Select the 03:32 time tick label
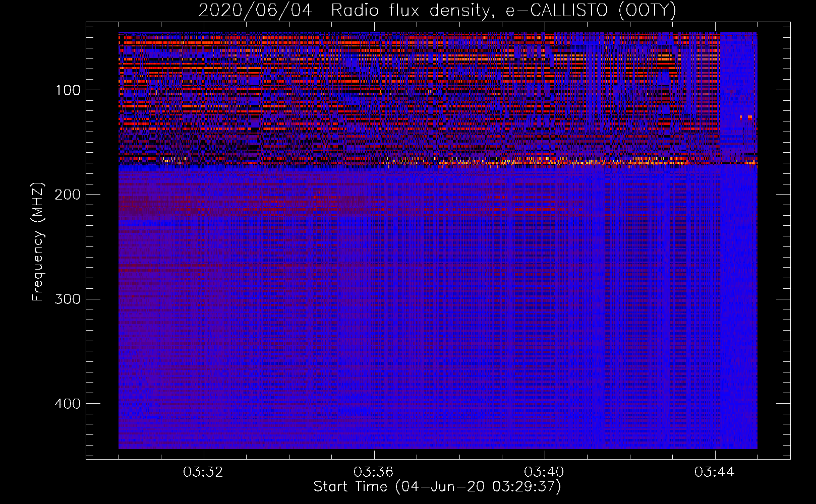This screenshot has width=816, height=504. 203,472
